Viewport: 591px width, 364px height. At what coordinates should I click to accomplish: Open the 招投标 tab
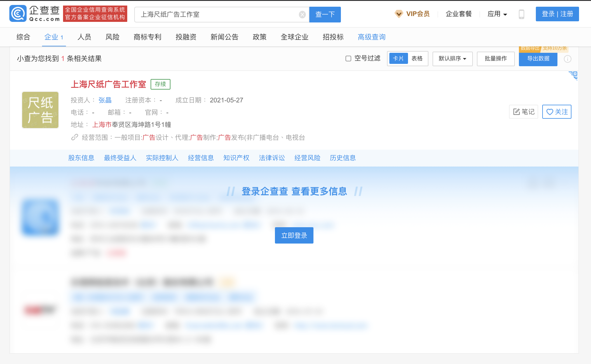coord(333,37)
